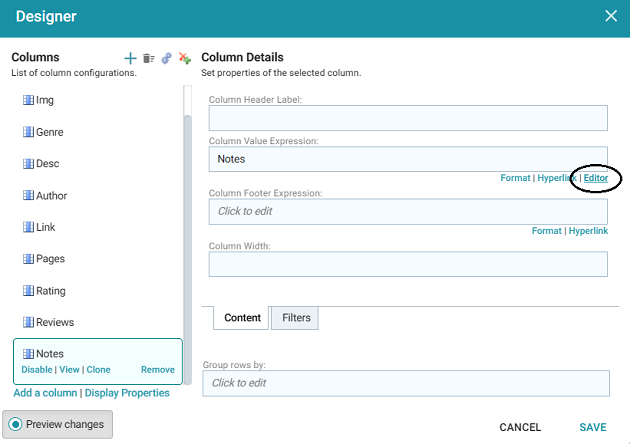This screenshot has width=630, height=444.
Task: Choose the Author column entry
Action: 51,196
